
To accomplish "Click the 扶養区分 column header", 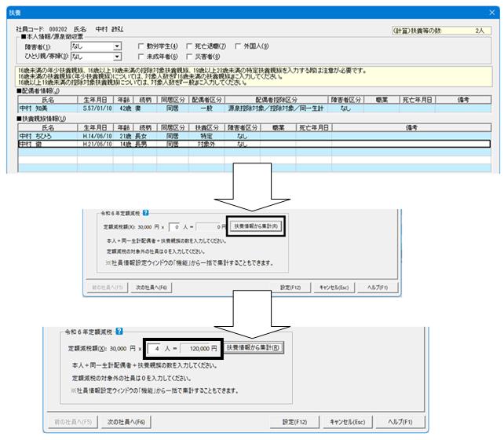I will click(206, 128).
